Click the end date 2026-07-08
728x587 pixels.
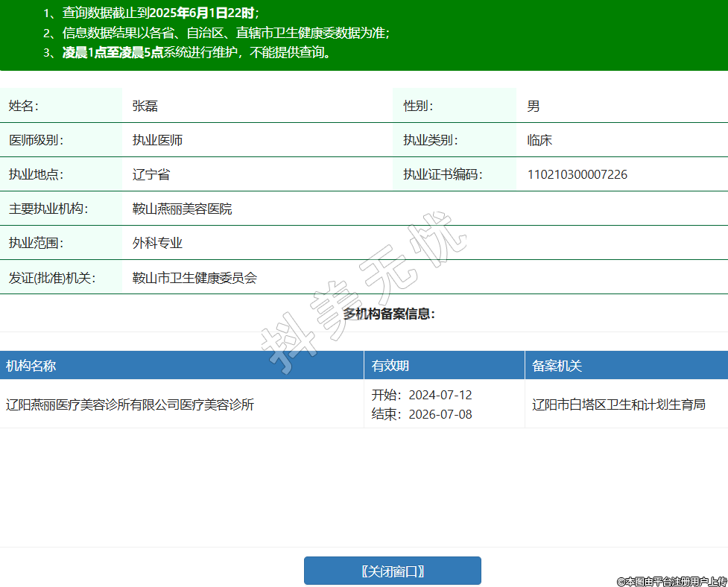tap(440, 414)
